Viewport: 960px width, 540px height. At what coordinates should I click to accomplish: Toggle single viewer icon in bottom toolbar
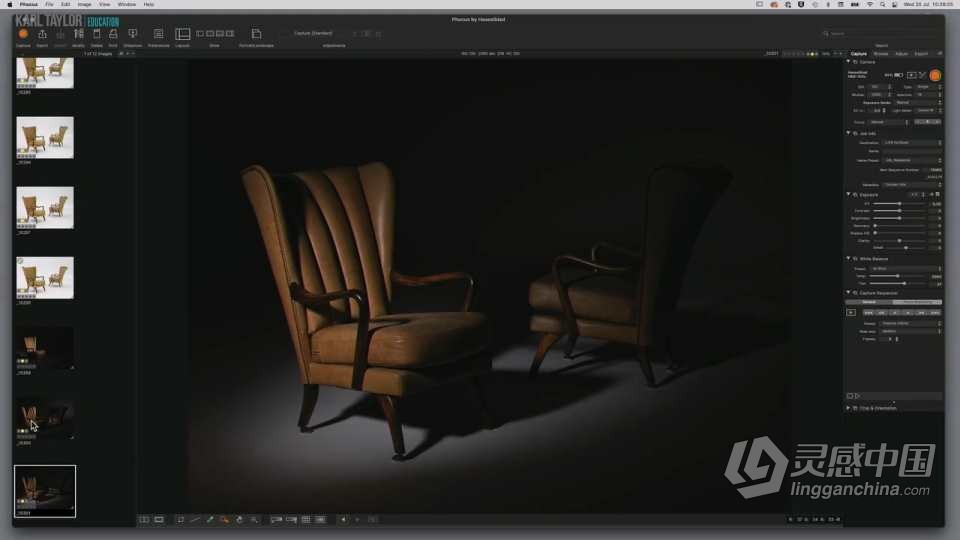click(x=159, y=519)
